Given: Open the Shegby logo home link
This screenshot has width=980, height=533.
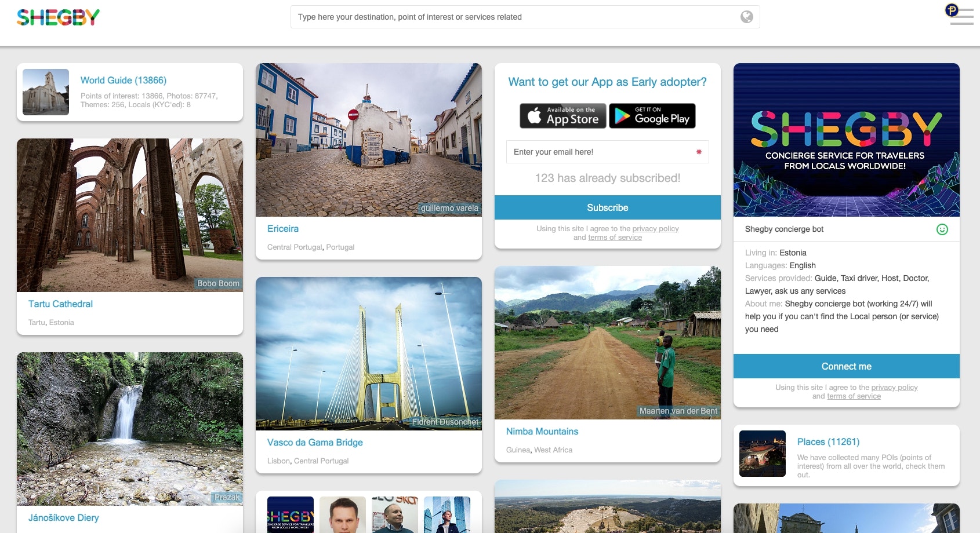Looking at the screenshot, I should pos(58,17).
